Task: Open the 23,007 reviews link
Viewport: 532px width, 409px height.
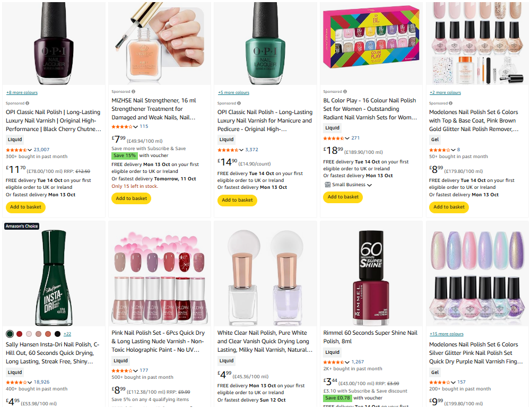Action: pos(41,150)
